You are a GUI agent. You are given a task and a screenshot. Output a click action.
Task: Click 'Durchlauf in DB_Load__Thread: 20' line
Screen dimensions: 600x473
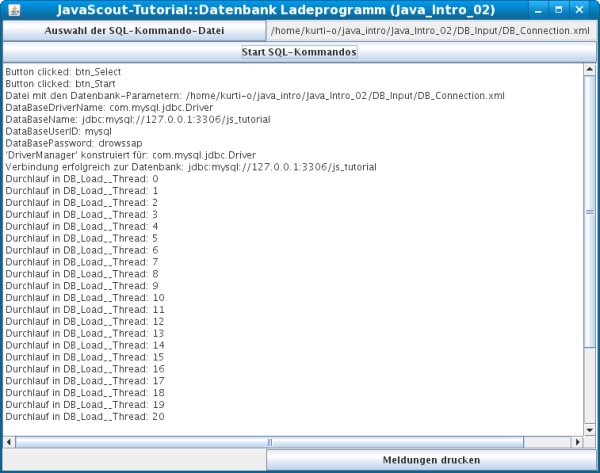coord(85,417)
